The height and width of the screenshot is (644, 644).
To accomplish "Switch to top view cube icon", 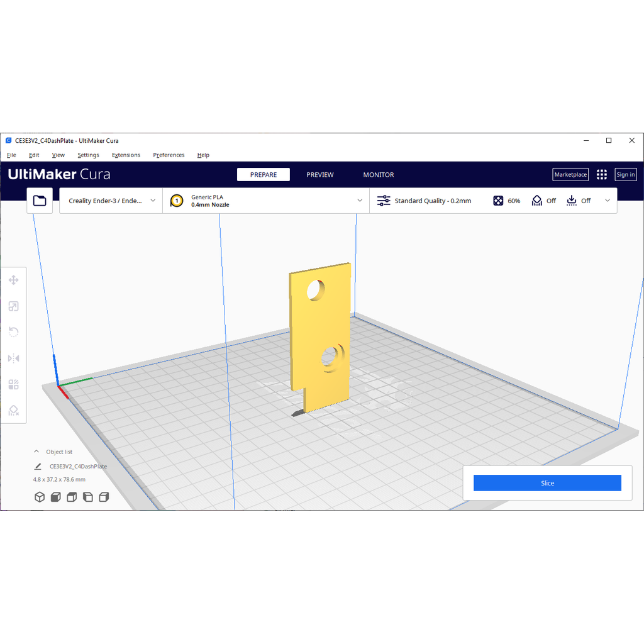I will point(72,497).
